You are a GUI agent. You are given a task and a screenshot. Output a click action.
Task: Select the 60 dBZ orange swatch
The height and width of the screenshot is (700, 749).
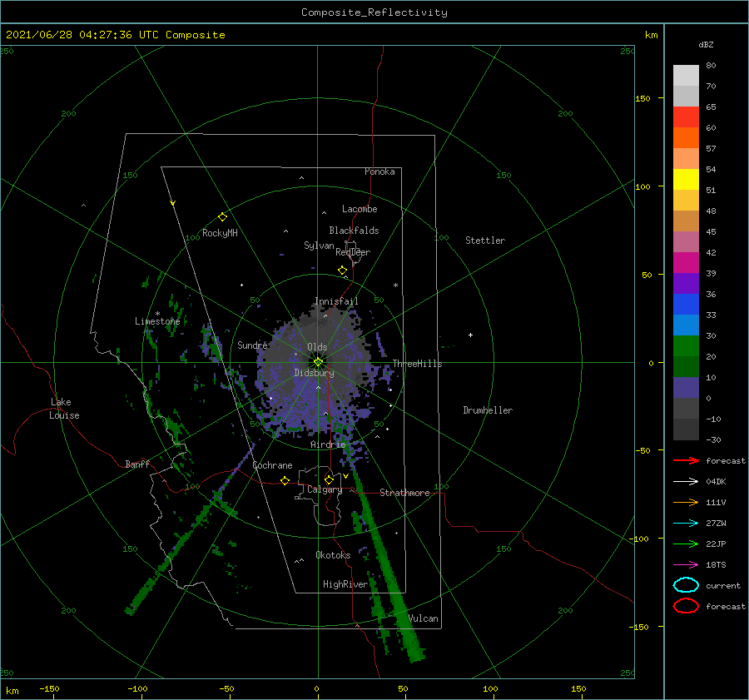tap(686, 137)
